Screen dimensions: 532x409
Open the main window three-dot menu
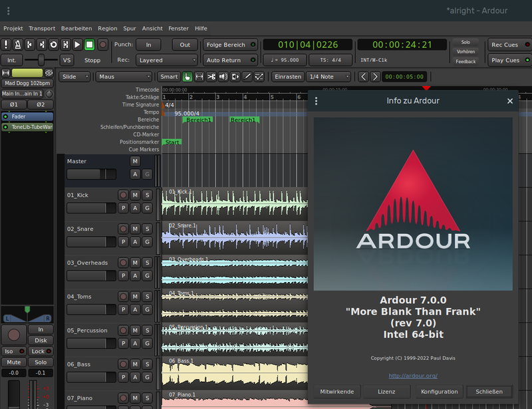(9, 11)
